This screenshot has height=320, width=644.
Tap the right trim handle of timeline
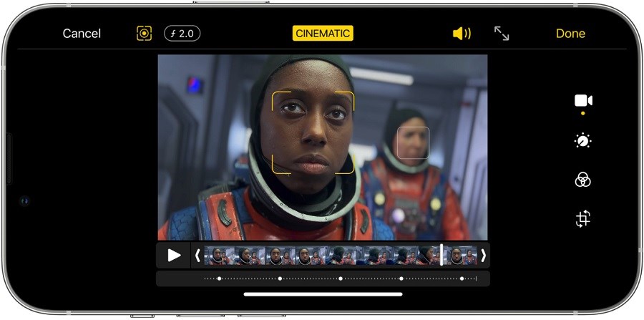pos(484,256)
